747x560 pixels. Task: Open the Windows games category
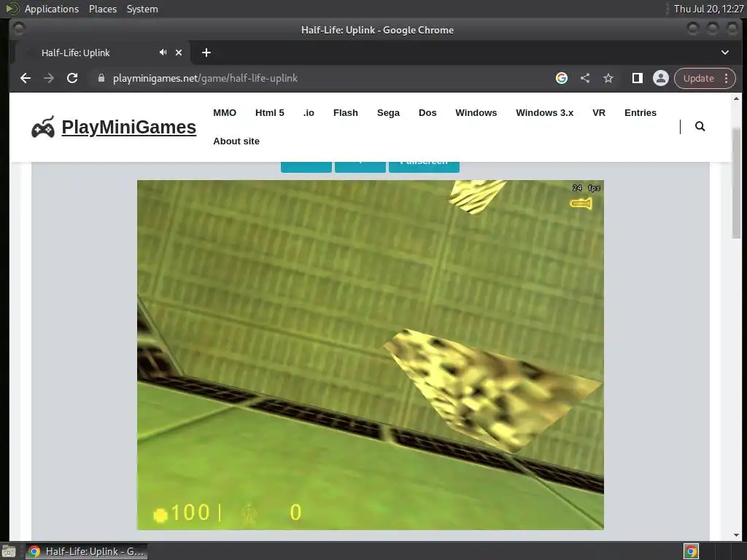(x=476, y=113)
